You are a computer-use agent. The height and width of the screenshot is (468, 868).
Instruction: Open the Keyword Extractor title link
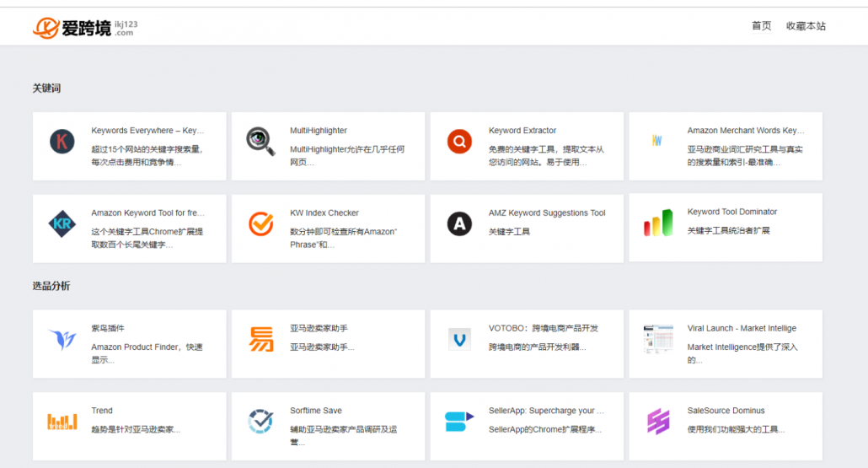click(x=522, y=131)
